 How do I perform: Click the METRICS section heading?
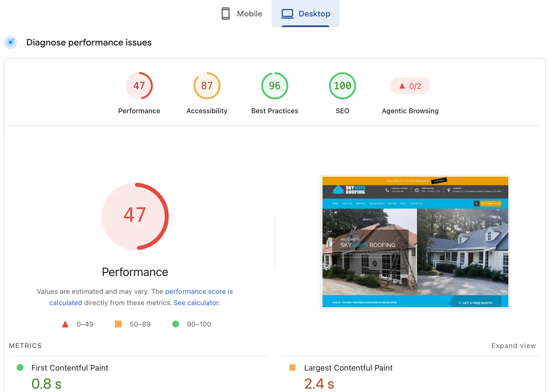(x=25, y=346)
